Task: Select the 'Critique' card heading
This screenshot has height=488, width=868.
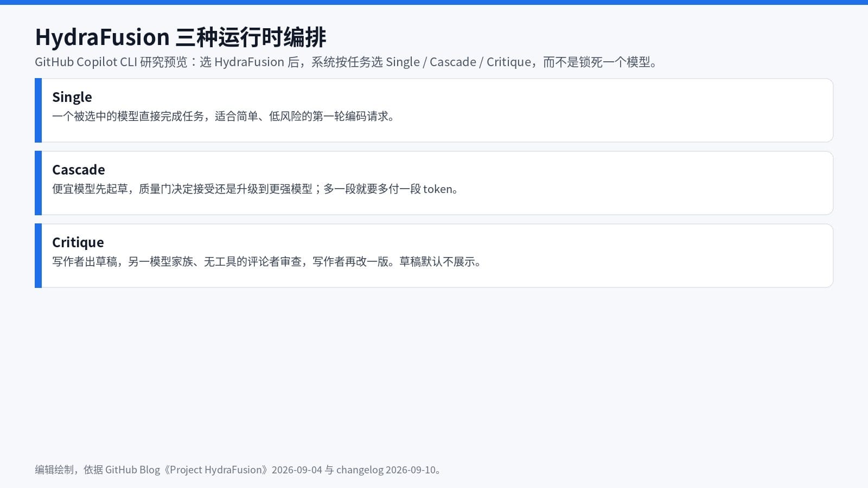Action: click(78, 242)
